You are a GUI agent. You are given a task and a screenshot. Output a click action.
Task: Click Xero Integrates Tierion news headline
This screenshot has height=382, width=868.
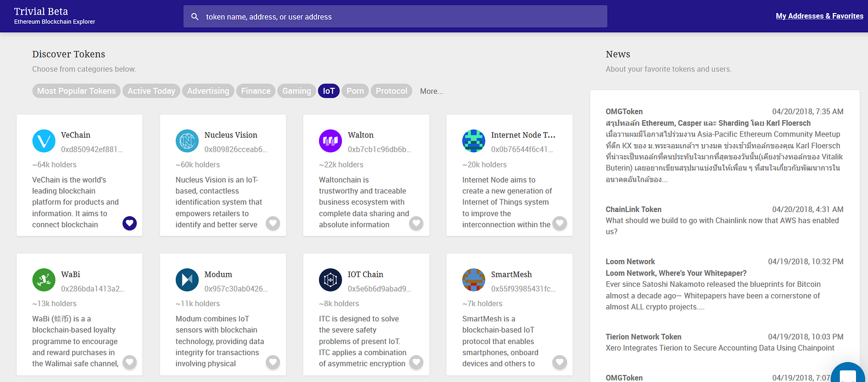coord(720,348)
